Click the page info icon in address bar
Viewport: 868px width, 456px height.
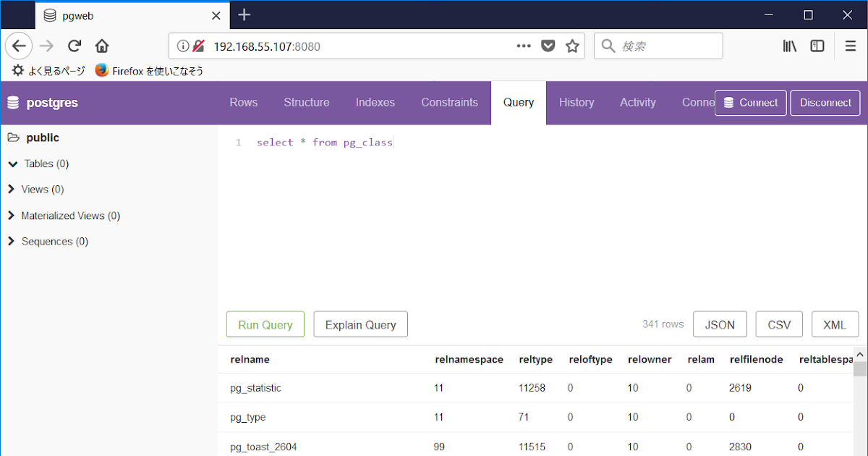[184, 46]
